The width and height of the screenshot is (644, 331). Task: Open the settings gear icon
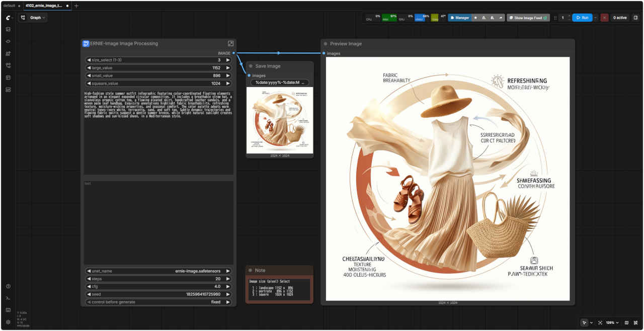tap(8, 322)
